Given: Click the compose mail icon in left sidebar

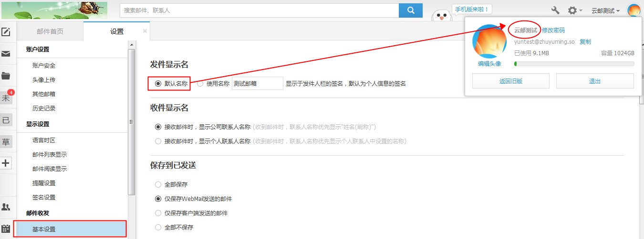Looking at the screenshot, I should 6,32.
